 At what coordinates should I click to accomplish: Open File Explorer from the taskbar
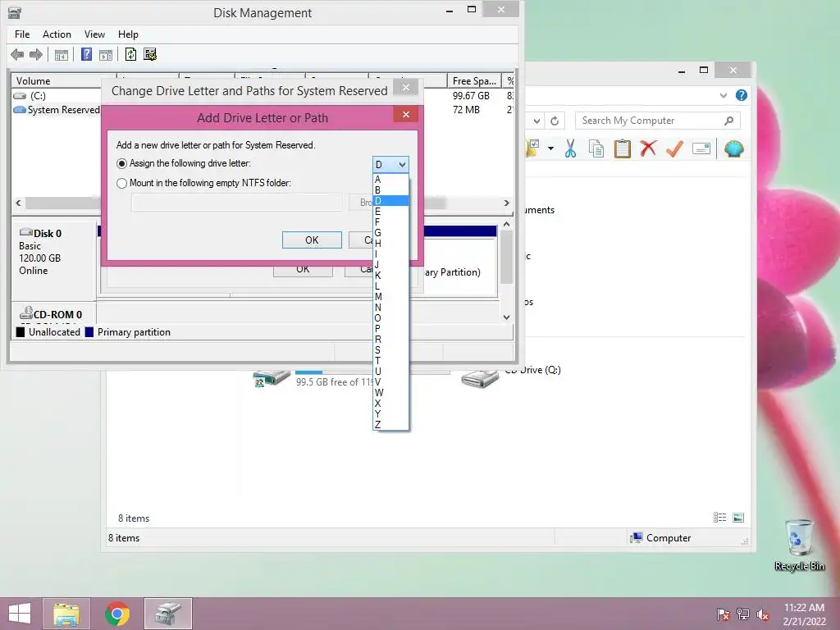[66, 614]
